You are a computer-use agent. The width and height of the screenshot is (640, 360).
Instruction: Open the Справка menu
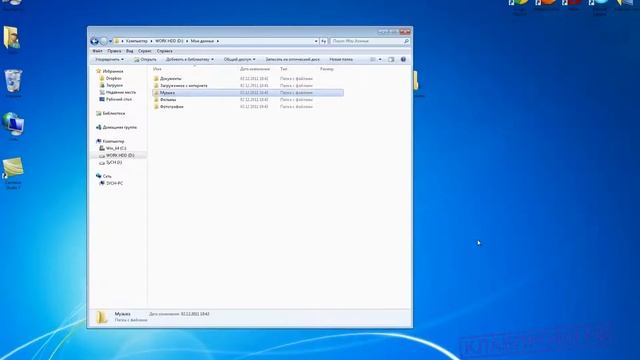click(164, 51)
